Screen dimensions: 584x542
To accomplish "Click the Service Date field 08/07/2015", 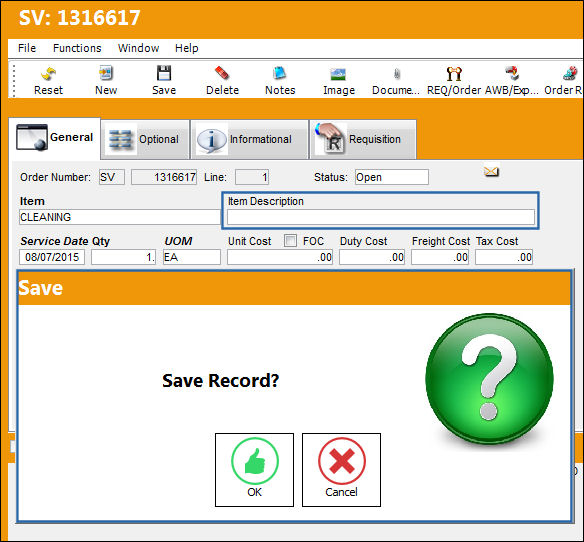I will tap(52, 257).
